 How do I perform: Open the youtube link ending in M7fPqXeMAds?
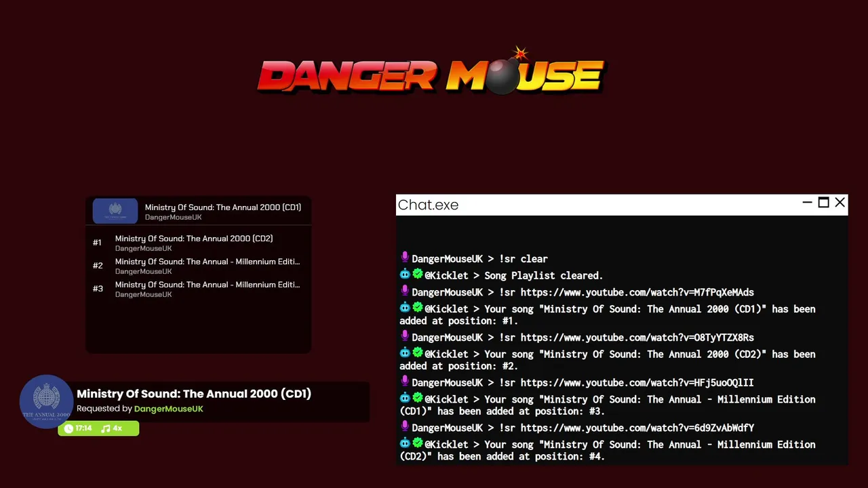[637, 292]
